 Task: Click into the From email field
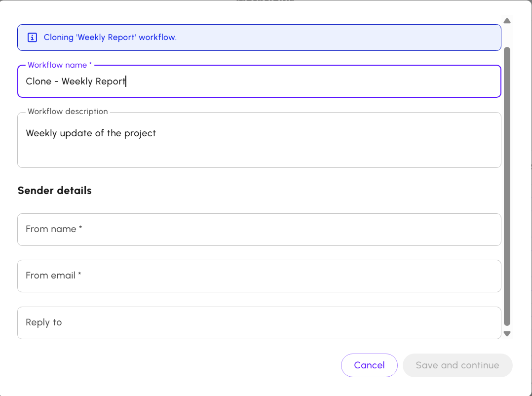[259, 276]
